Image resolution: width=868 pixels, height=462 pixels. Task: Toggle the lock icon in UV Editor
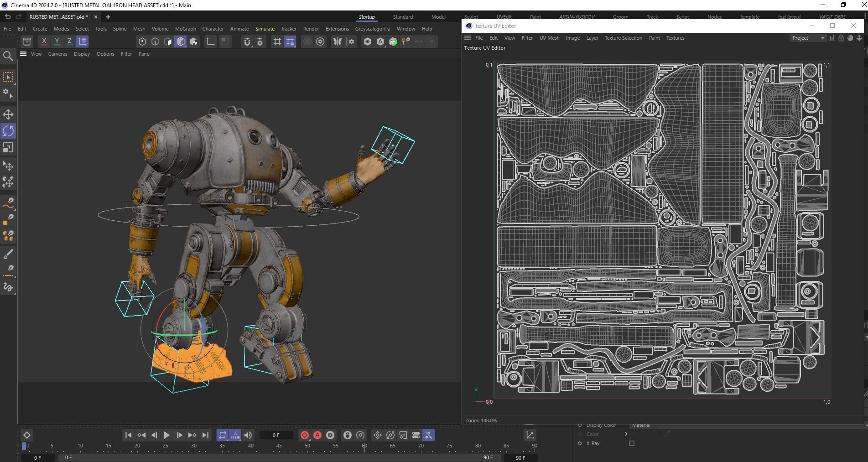[x=841, y=38]
